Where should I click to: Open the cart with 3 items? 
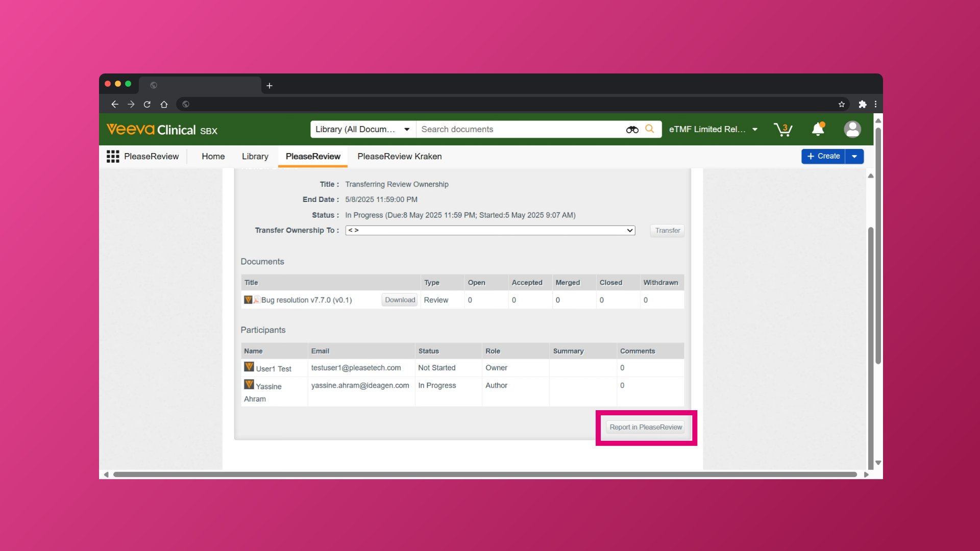click(x=783, y=130)
